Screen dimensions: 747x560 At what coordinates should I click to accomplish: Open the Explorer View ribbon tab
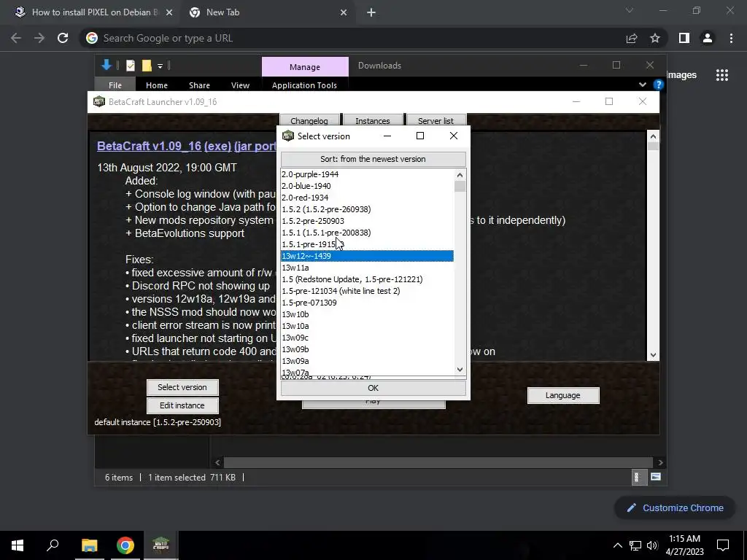(x=240, y=85)
